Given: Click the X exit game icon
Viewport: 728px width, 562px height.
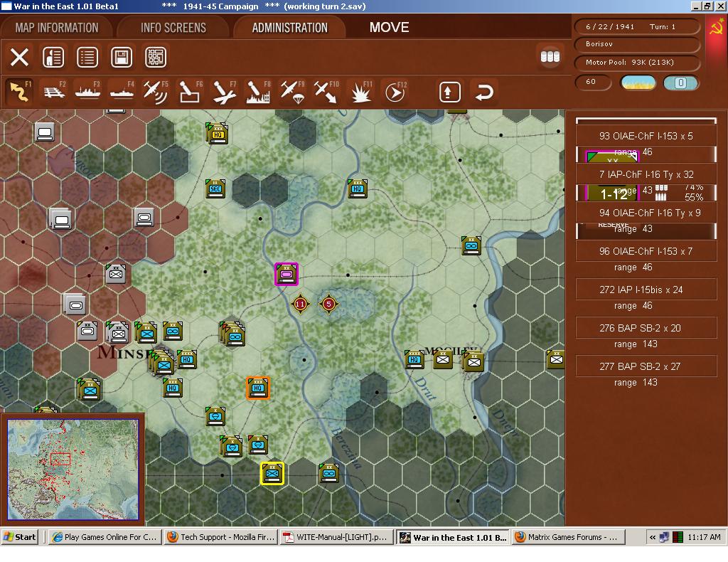Looking at the screenshot, I should pos(19,57).
